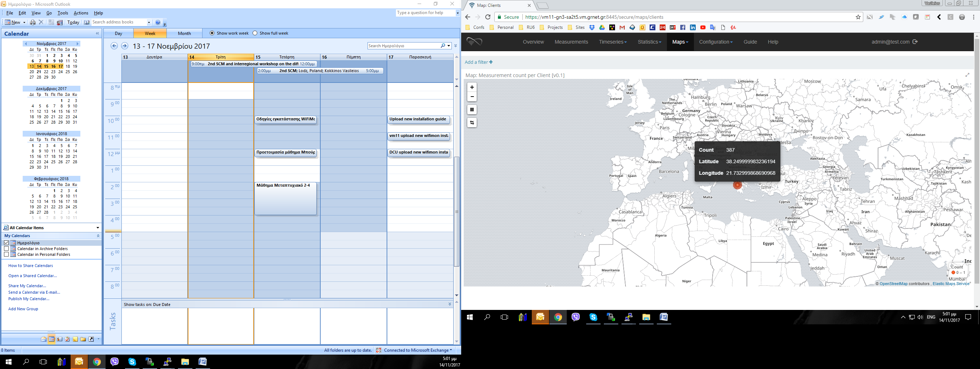Expand the map panel to full screen
The height and width of the screenshot is (369, 980).
[967, 75]
